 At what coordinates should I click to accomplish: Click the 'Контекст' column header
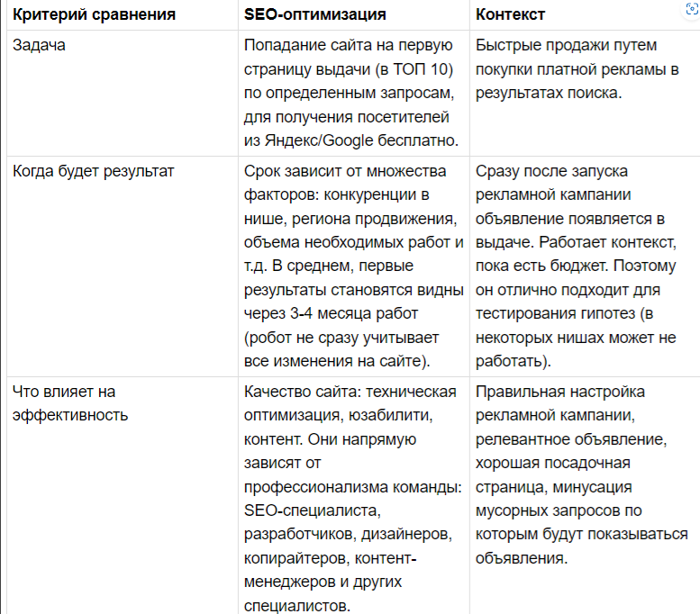[x=510, y=14]
